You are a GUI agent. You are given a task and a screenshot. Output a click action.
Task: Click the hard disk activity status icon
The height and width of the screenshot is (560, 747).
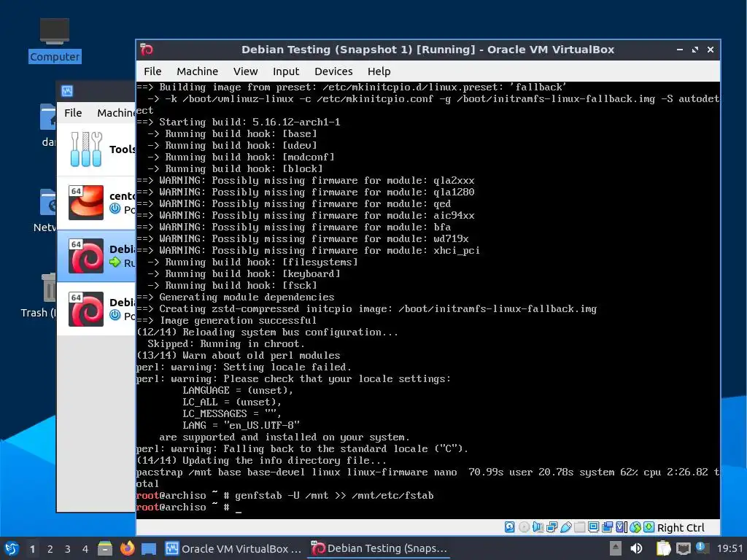[x=509, y=527]
